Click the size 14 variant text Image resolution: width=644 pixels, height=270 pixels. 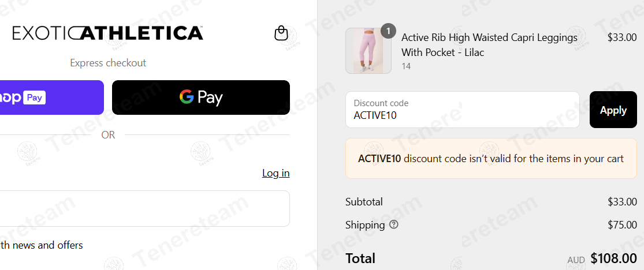[x=406, y=66]
